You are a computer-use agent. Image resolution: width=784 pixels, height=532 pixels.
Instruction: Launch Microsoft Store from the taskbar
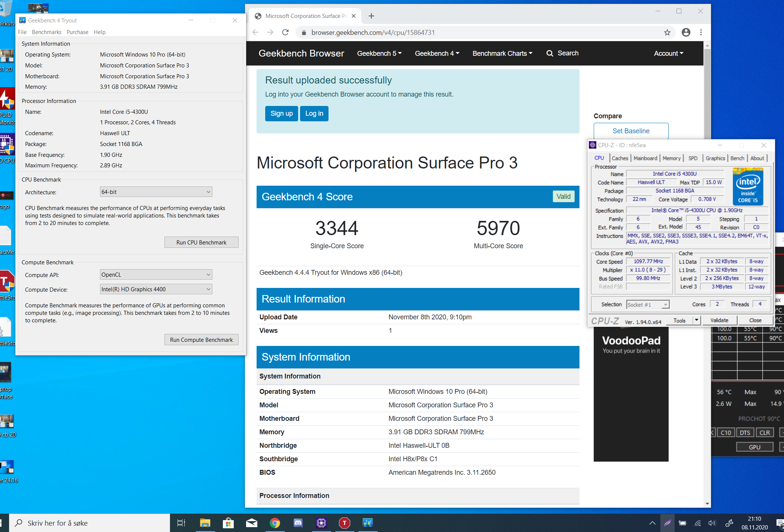click(228, 523)
